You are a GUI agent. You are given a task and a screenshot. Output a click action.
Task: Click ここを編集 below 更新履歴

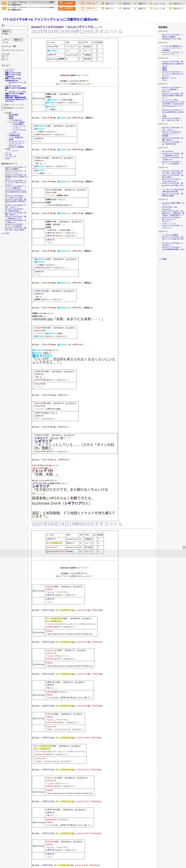click(162, 259)
